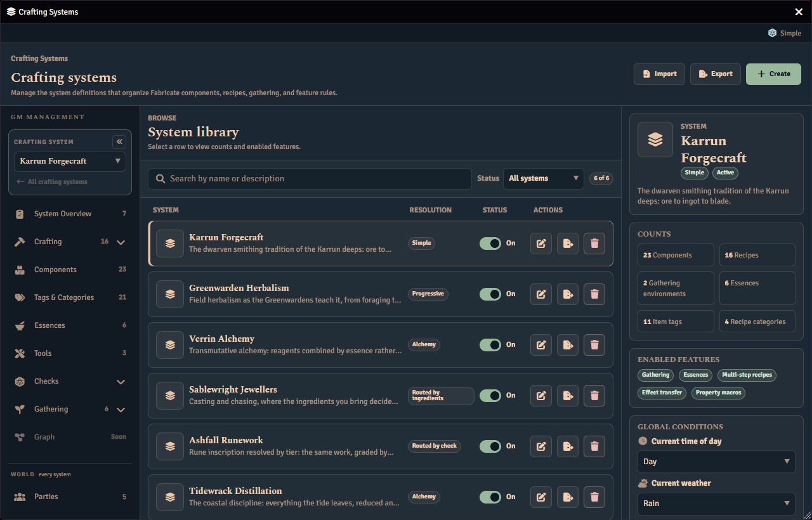Edit the Ashfall Runework system
The height and width of the screenshot is (520, 812).
(x=540, y=446)
